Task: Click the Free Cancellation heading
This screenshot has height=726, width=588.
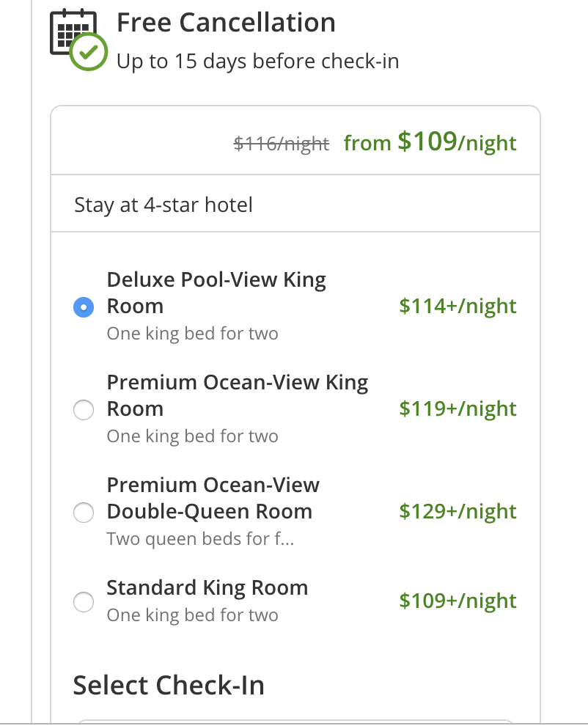Action: click(x=226, y=23)
